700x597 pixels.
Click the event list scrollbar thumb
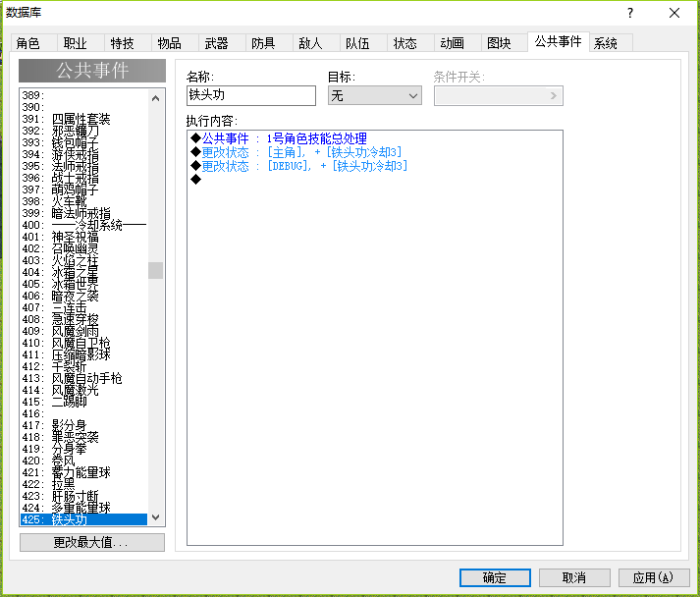pos(155,270)
